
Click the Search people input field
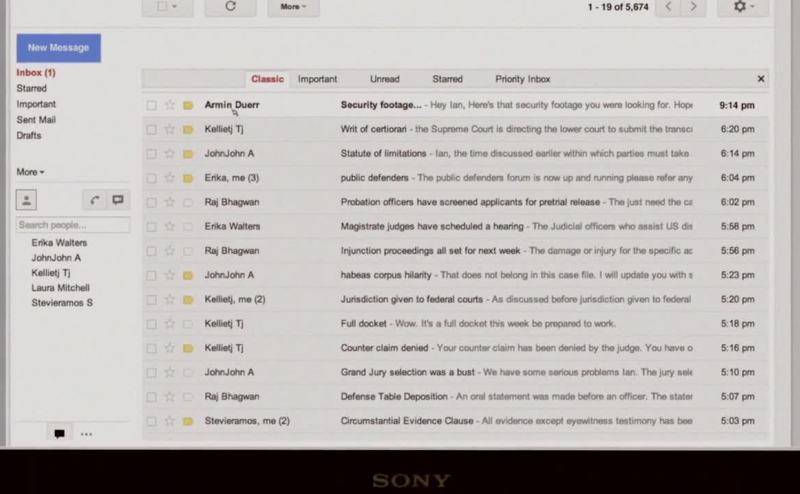click(72, 225)
